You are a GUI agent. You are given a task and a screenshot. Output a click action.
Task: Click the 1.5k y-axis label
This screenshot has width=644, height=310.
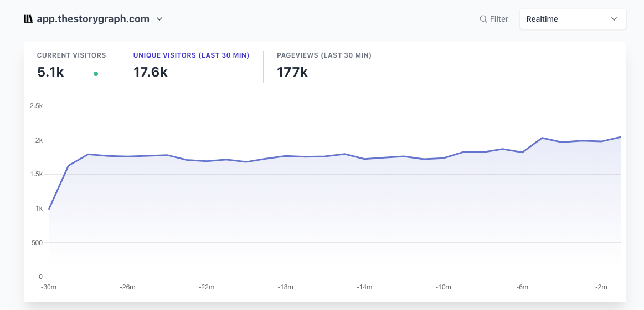coord(36,174)
